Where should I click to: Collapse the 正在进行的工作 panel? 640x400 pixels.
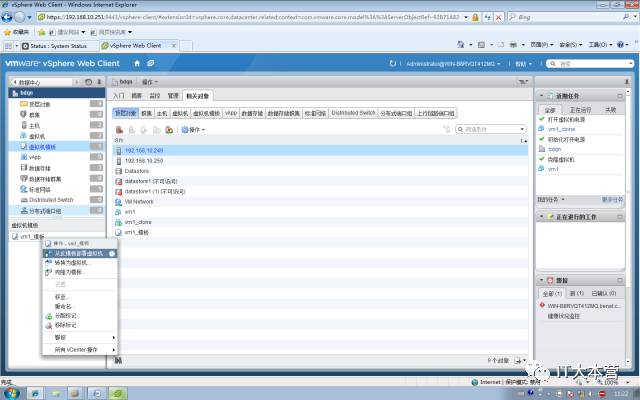(x=542, y=217)
